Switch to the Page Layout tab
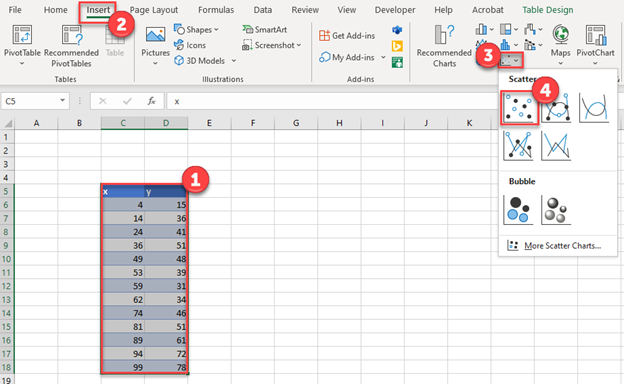Screen dimensions: 624x384 coord(154,10)
